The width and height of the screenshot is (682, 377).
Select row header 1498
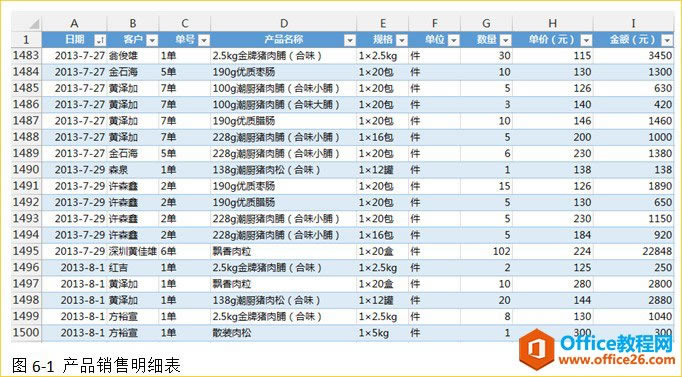click(26, 300)
